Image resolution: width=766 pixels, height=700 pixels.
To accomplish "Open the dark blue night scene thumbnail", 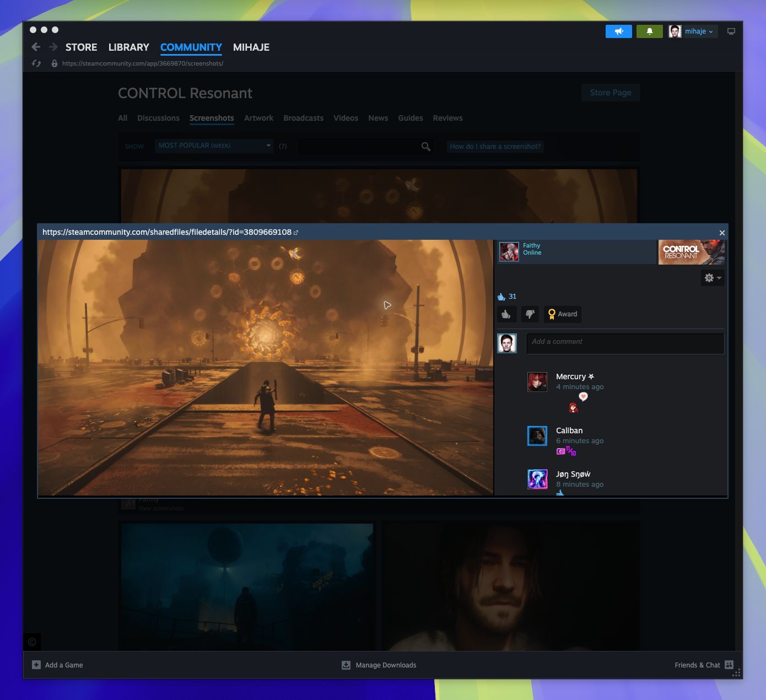I will click(247, 587).
